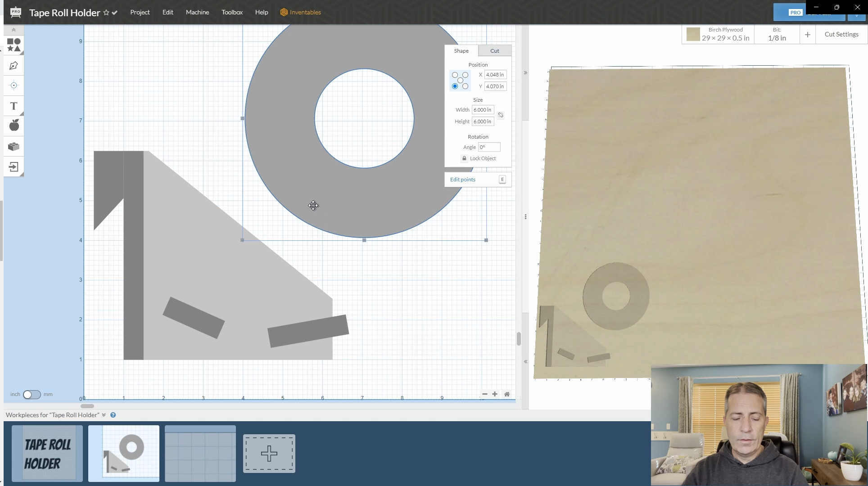Select the Shapes tool icon
The height and width of the screenshot is (486, 868).
pyautogui.click(x=14, y=45)
